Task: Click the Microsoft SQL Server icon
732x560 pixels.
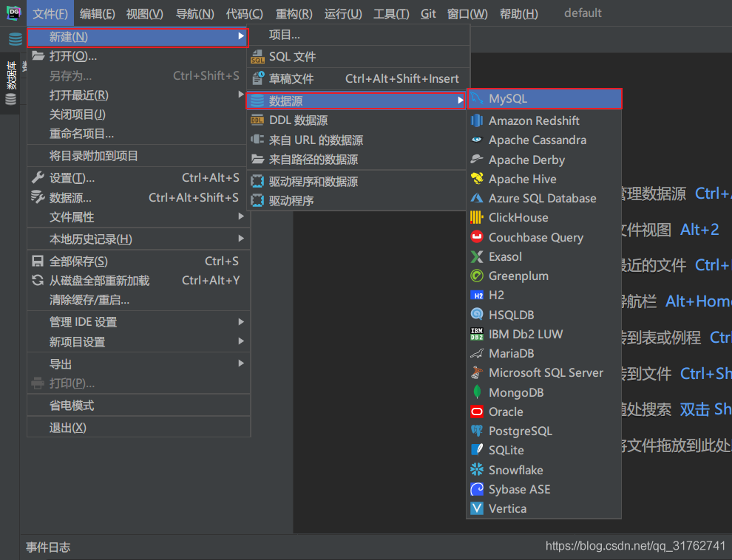Action: coord(477,372)
